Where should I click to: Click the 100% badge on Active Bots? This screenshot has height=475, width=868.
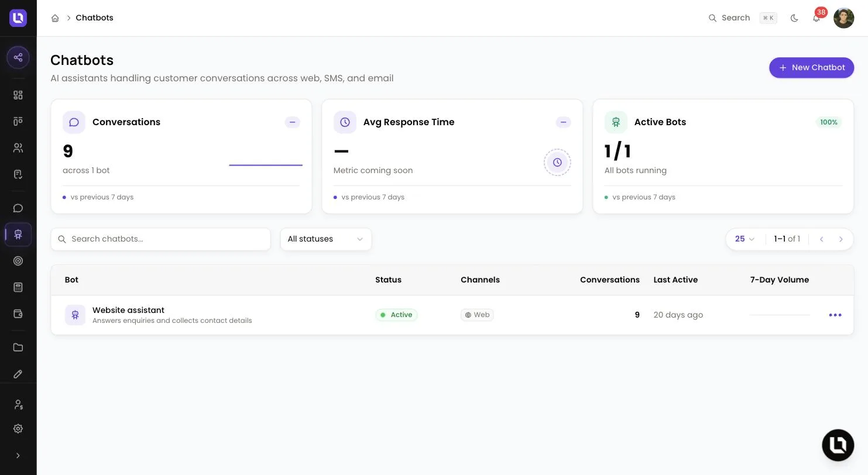(x=829, y=122)
